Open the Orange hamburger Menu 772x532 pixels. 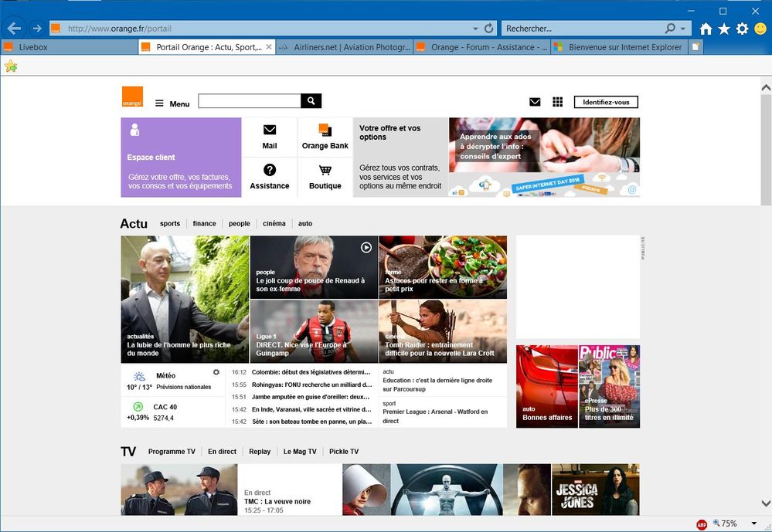(x=172, y=103)
